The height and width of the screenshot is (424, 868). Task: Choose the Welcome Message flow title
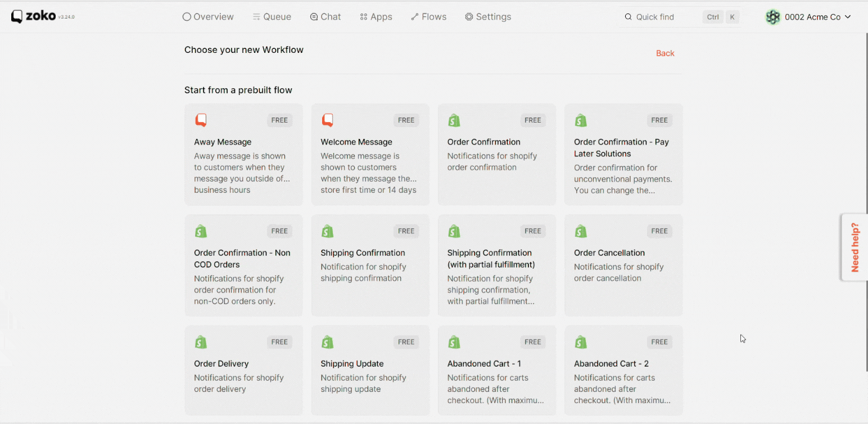click(x=356, y=142)
